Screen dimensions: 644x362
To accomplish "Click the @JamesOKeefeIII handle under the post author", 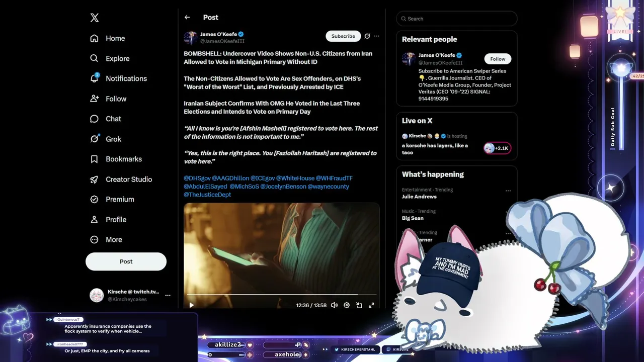I will tap(222, 41).
